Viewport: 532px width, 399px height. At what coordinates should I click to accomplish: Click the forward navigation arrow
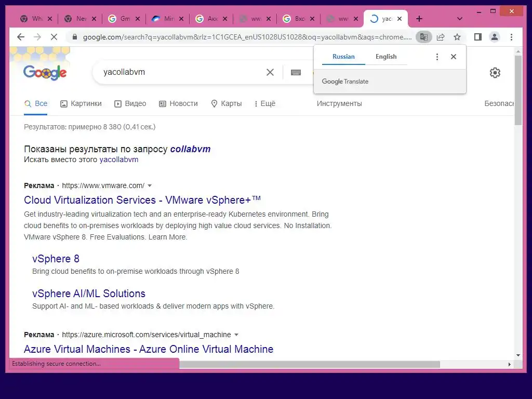click(x=37, y=37)
